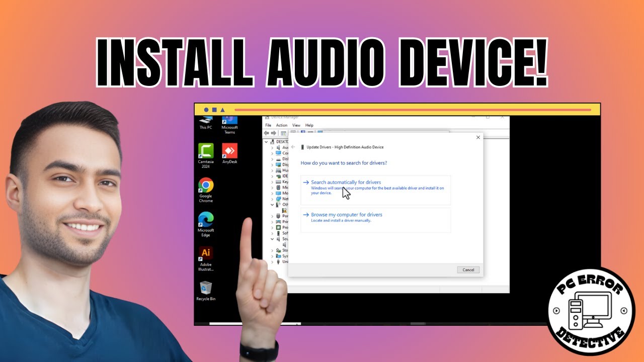
Task: Choose Search automatically for drivers
Action: (375, 190)
